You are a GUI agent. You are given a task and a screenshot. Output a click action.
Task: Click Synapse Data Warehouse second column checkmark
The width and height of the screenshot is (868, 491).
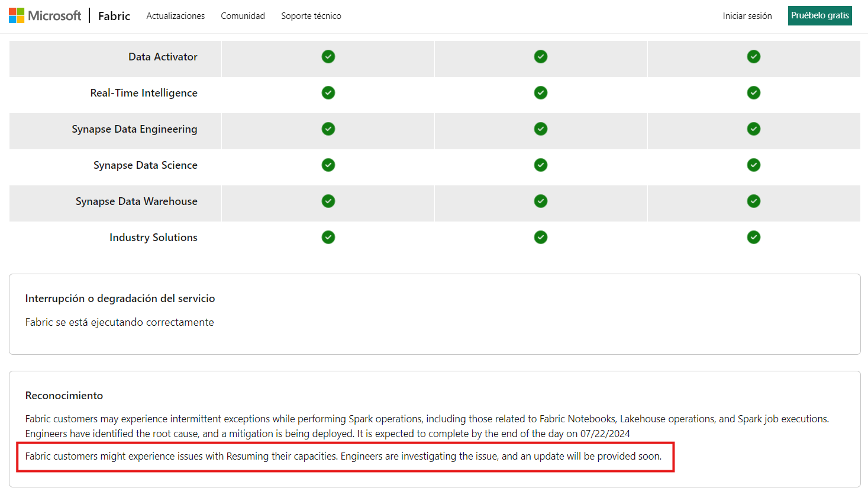(x=541, y=201)
